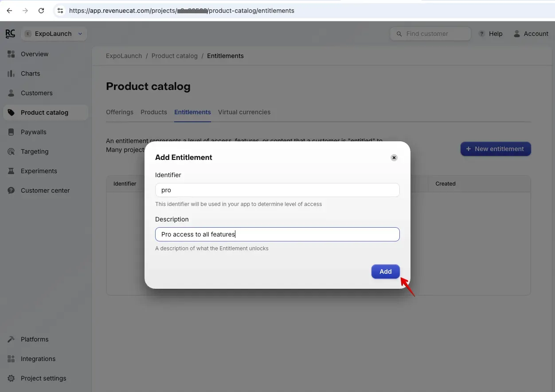Click the Add Entitlement dialog title
This screenshot has height=392, width=555.
point(184,157)
